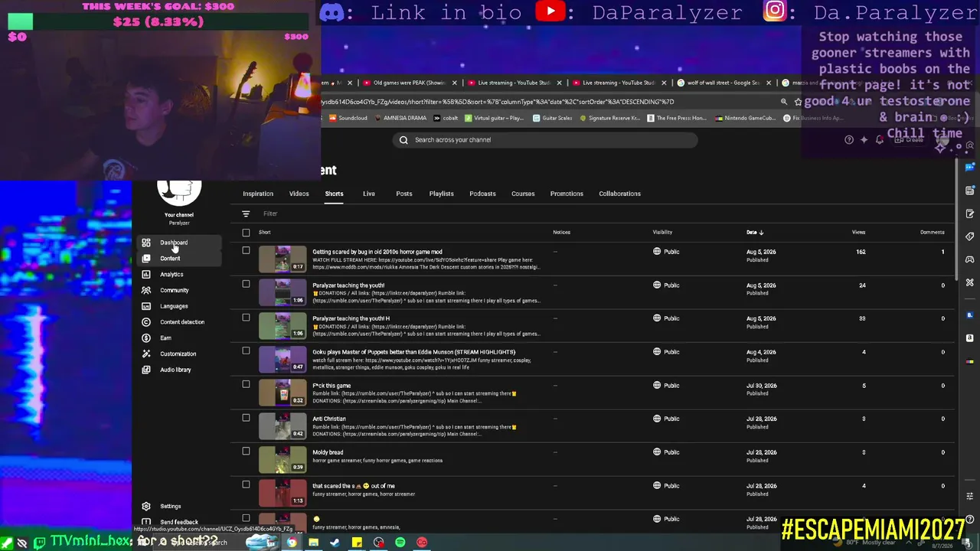980x551 pixels.
Task: Click the browser zoom magnifier in address bar
Action: pos(783,102)
